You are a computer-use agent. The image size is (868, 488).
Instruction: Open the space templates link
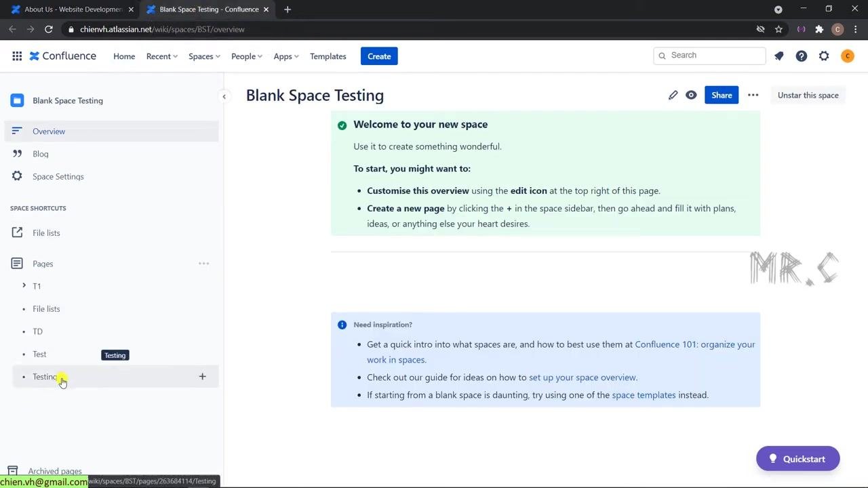(x=644, y=395)
